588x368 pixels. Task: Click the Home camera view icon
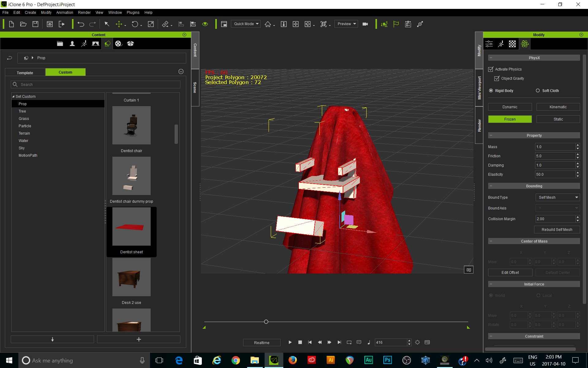pyautogui.click(x=268, y=24)
